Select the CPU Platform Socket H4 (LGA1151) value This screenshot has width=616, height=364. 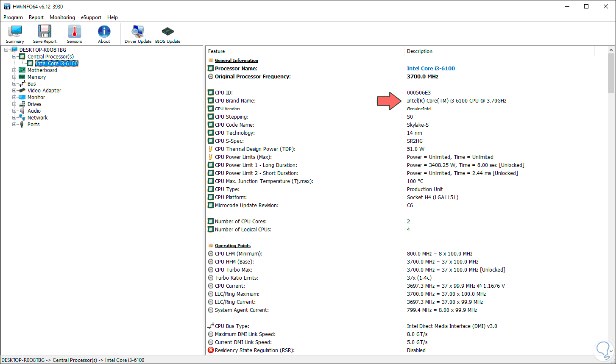(x=432, y=197)
